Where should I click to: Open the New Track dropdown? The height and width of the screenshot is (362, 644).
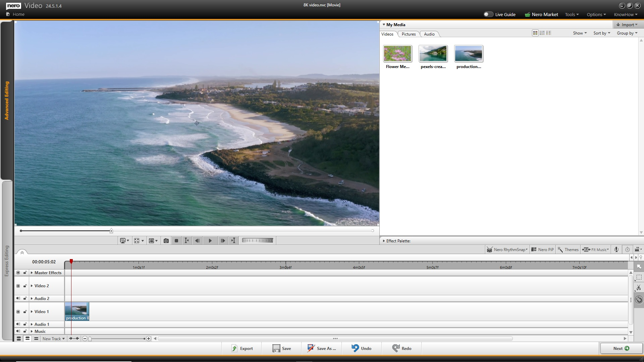(x=54, y=339)
